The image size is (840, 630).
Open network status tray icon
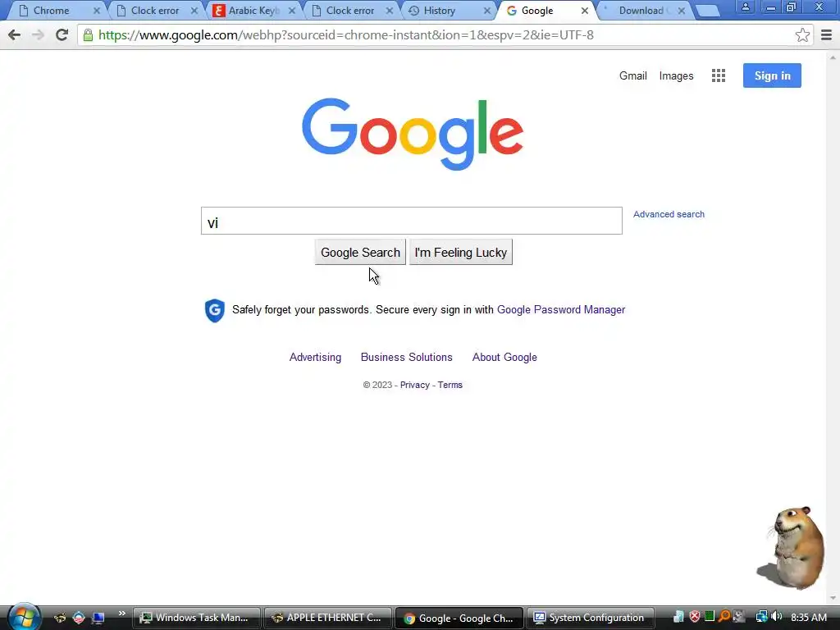[760, 617]
